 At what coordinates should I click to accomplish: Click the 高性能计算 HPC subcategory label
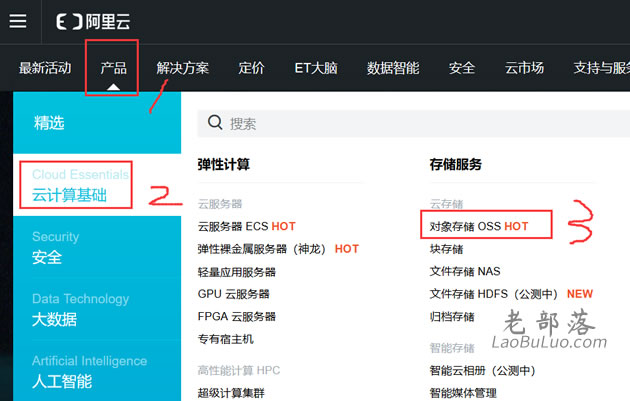coord(239,370)
